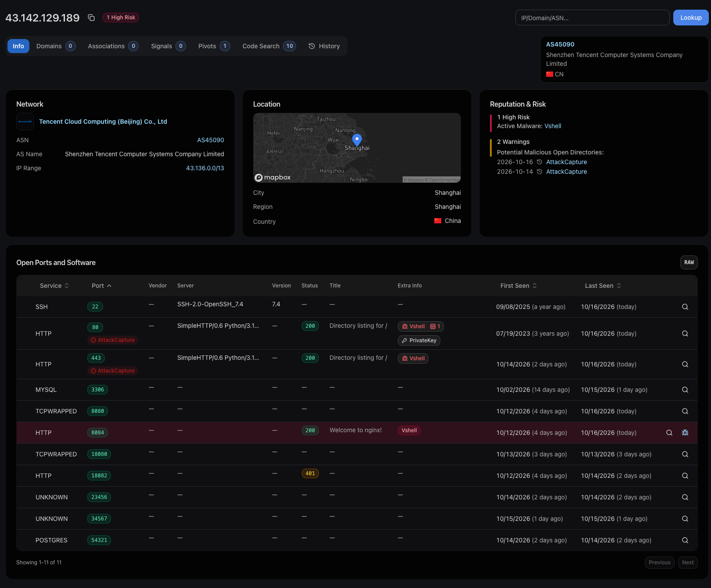This screenshot has width=711, height=588.
Task: Go to the Next results page
Action: (688, 563)
